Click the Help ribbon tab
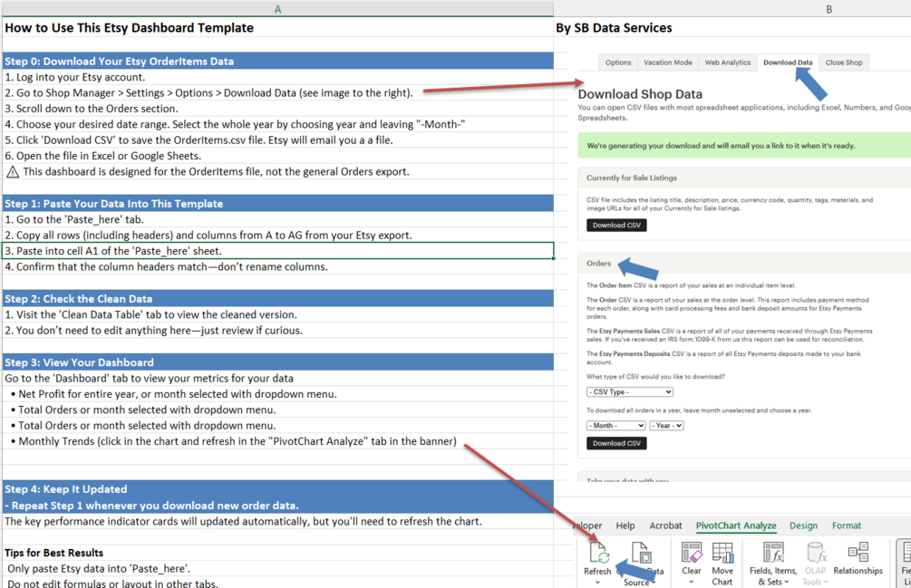Viewport: 911px width, 588px height. (x=625, y=525)
